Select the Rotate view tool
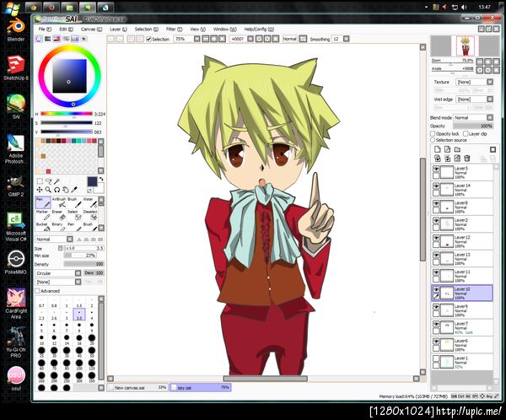The width and height of the screenshot is (506, 420). tap(57, 190)
